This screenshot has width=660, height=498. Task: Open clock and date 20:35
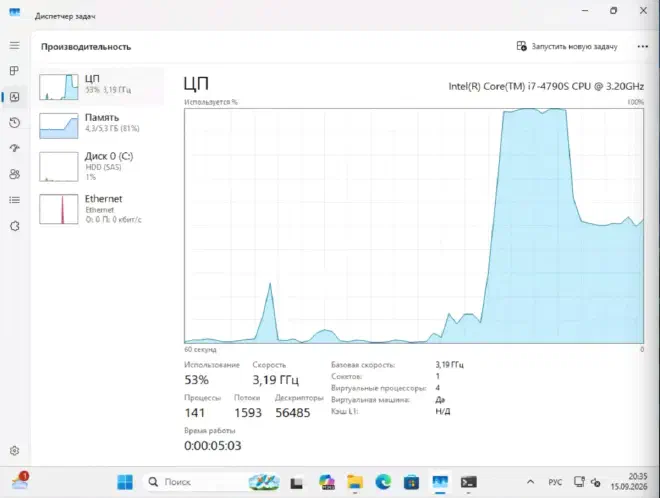coord(629,482)
